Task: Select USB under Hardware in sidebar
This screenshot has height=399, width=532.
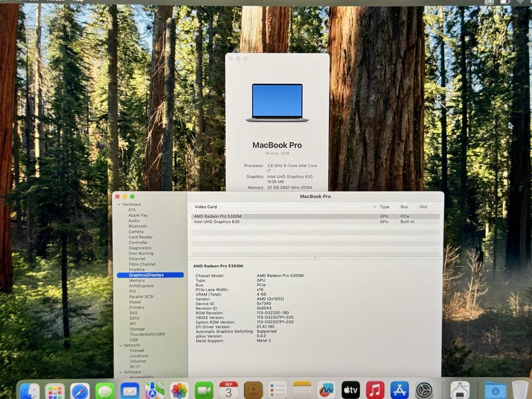Action: 133,339
